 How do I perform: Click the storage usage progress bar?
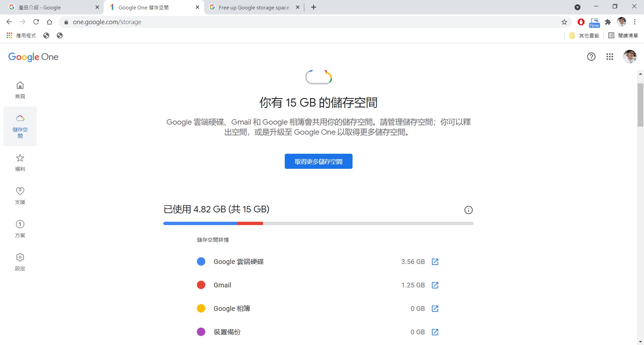pyautogui.click(x=318, y=223)
